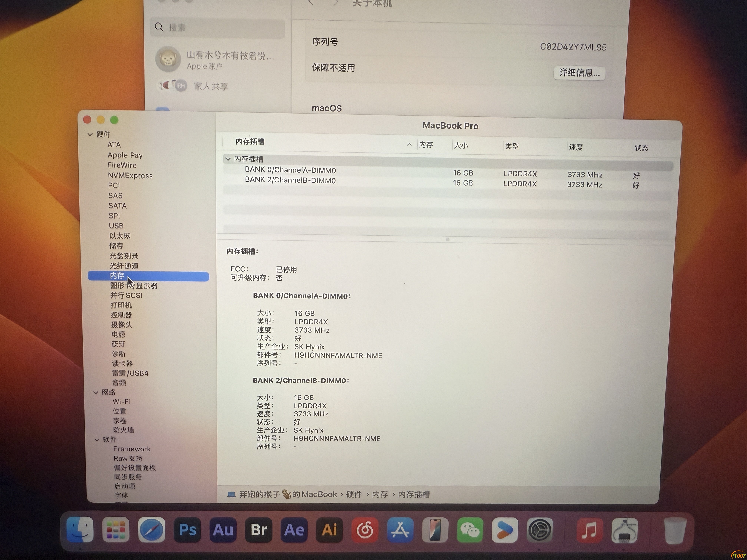
Task: Select Apple Pay in the sidebar
Action: tap(125, 155)
